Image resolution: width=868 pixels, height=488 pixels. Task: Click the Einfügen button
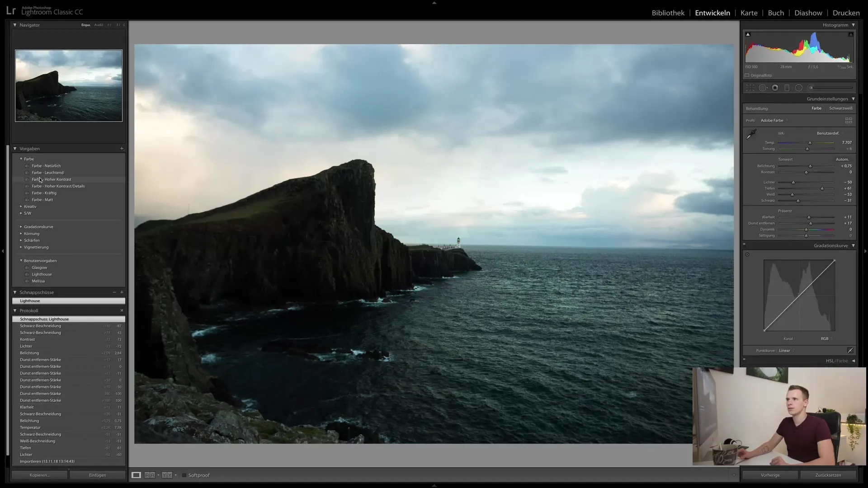pos(98,475)
